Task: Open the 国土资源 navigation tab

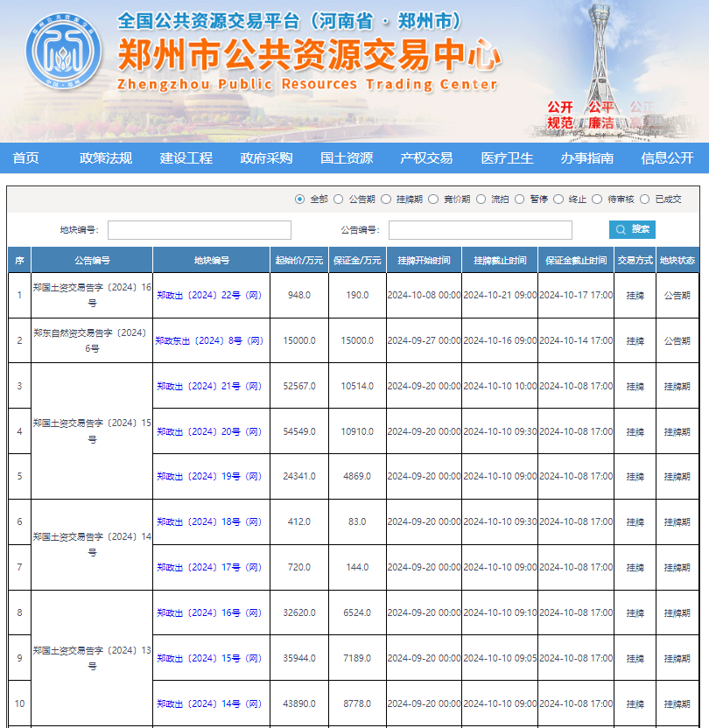Action: (347, 158)
